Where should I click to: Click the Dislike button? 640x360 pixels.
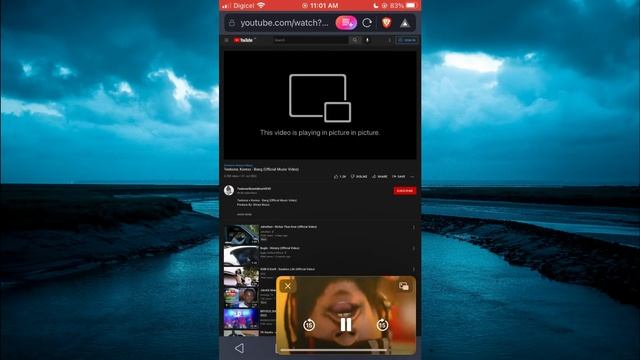click(359, 176)
